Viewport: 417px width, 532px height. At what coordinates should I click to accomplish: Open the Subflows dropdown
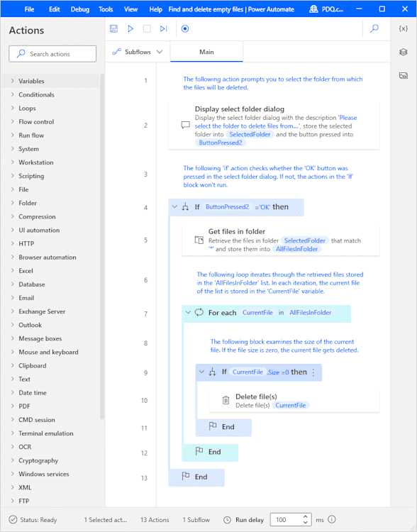[138, 52]
